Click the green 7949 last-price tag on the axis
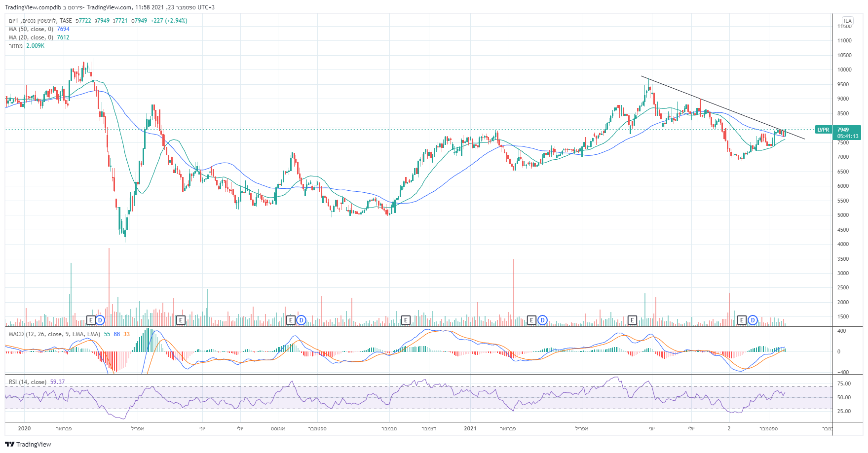The height and width of the screenshot is (453, 868). click(843, 130)
